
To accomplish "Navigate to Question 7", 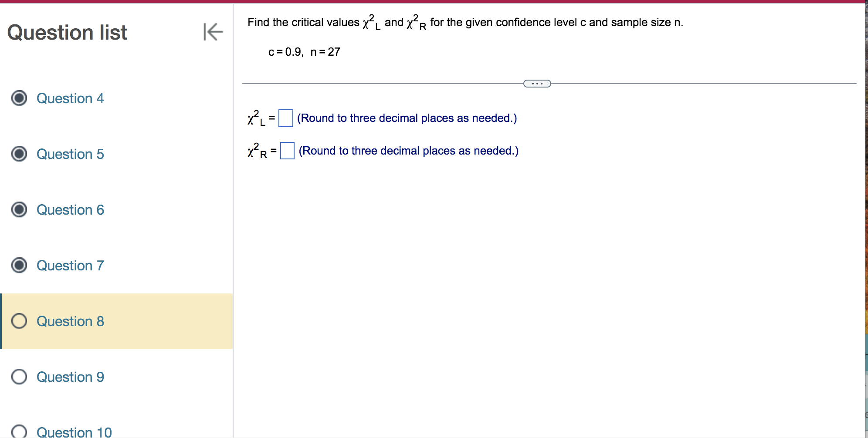I will tap(70, 266).
